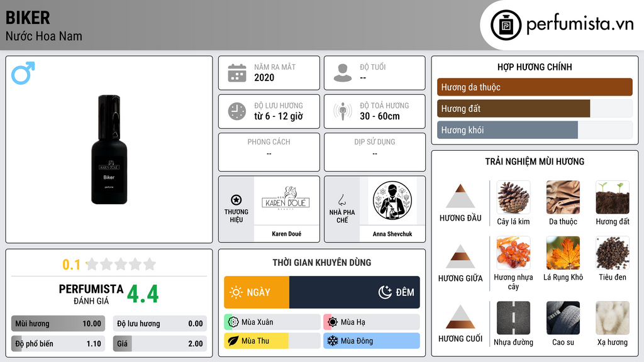
Task: Select the Cây lá kim pinecone thumbnail
Action: pyautogui.click(x=513, y=197)
